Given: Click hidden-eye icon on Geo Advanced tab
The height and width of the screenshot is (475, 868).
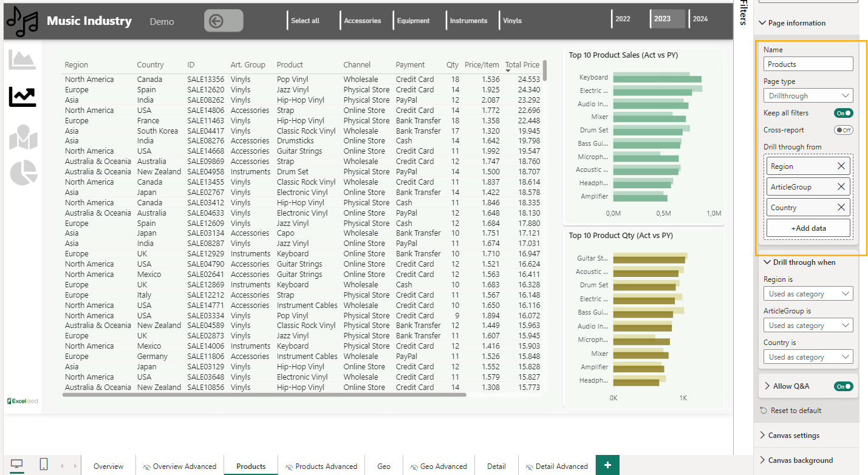Looking at the screenshot, I should [x=414, y=466].
